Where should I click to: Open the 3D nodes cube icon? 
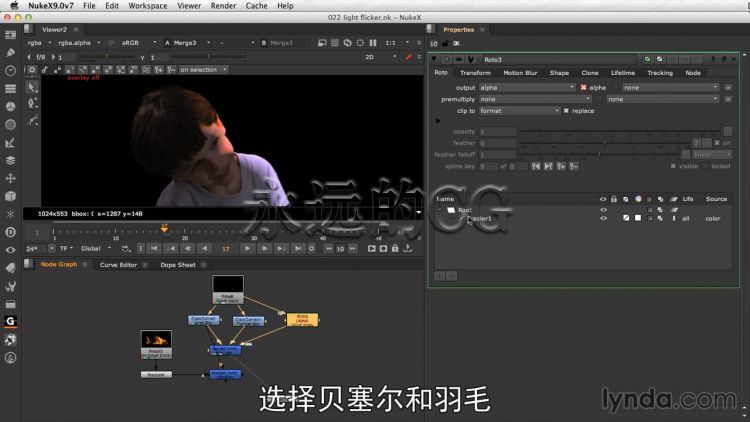coord(10,196)
